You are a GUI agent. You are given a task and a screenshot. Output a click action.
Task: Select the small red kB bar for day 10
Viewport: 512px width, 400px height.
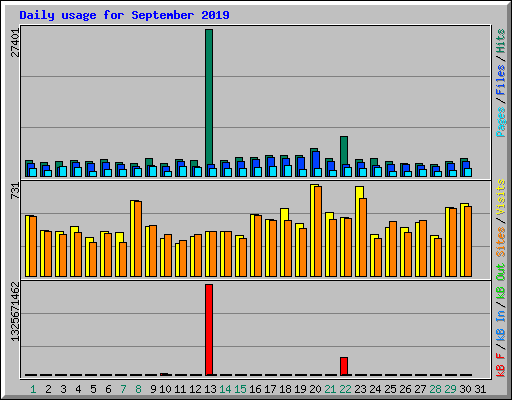pos(164,374)
